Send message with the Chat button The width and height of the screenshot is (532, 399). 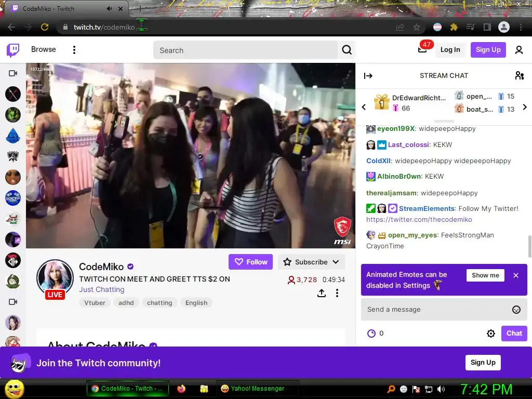click(x=514, y=333)
